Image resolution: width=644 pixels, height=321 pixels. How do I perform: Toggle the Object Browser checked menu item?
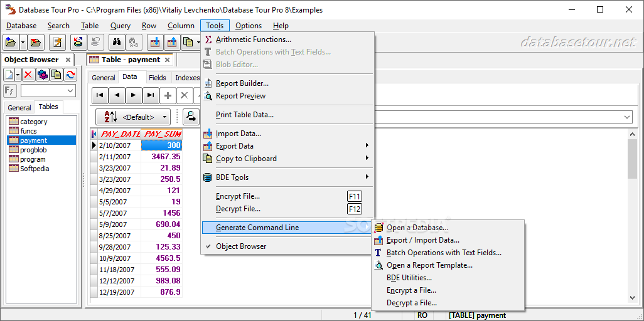pyautogui.click(x=287, y=246)
